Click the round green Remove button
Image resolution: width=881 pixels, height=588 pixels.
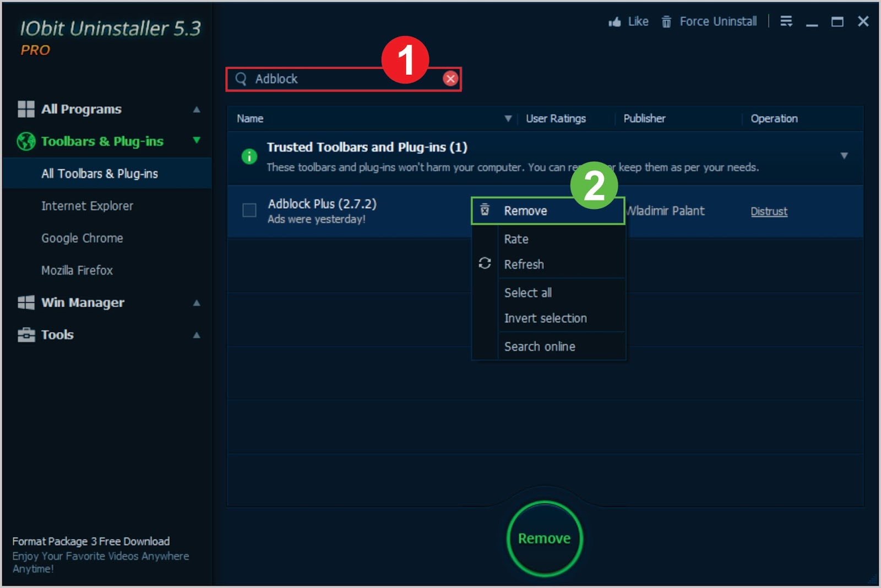pos(545,538)
